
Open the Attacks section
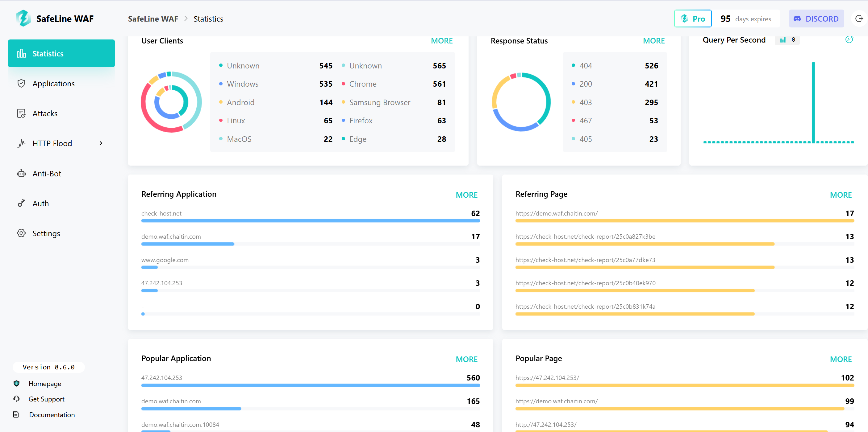61,113
